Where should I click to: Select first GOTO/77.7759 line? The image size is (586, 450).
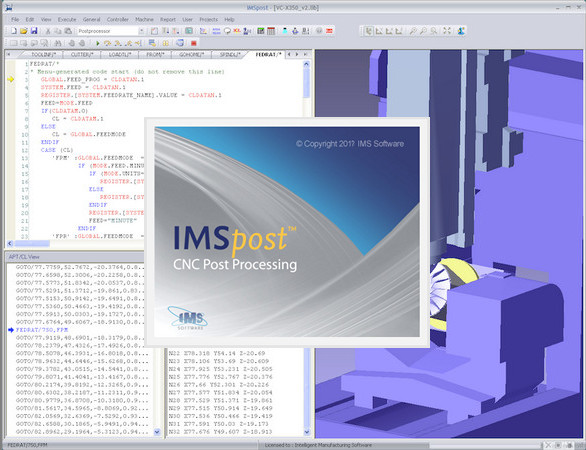pyautogui.click(x=80, y=267)
